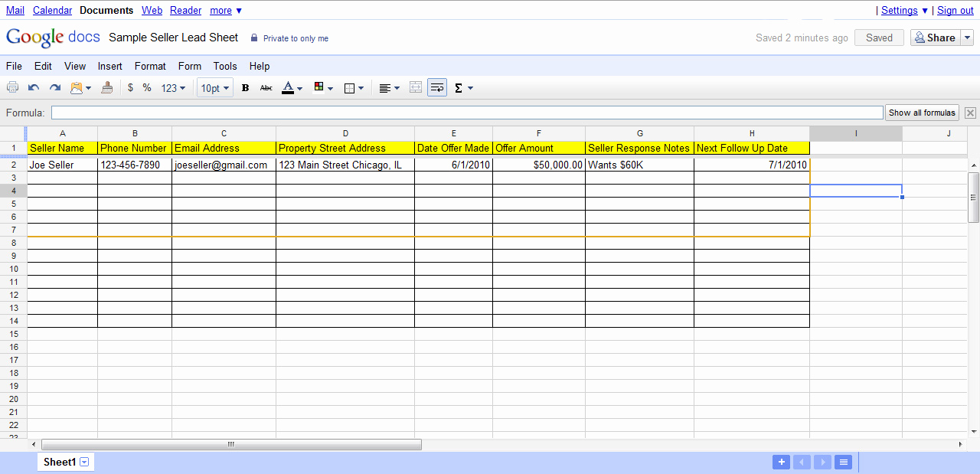Undo the last action
This screenshot has height=474, width=980.
[x=34, y=88]
